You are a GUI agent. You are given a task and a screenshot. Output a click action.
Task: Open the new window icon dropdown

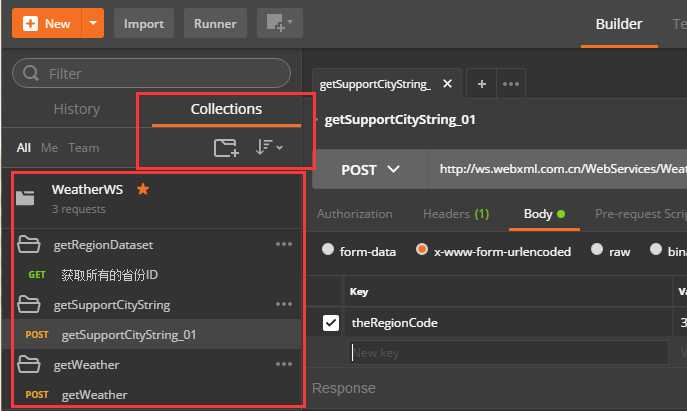(280, 23)
